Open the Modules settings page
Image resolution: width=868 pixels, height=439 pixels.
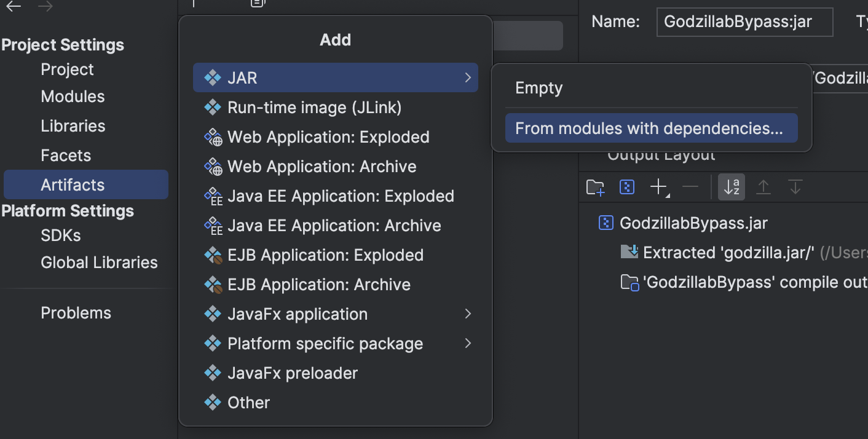[x=73, y=97]
